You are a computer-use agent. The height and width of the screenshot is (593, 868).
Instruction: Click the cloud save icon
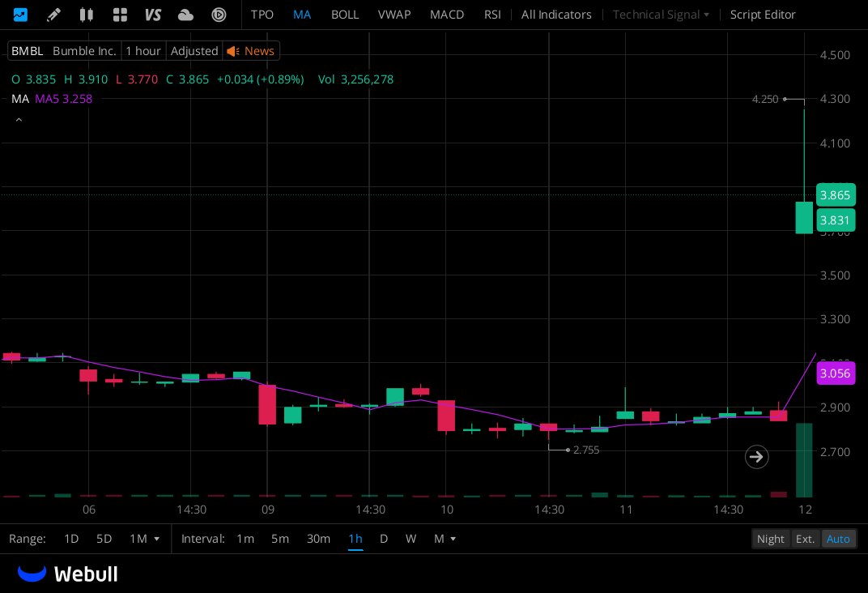(185, 15)
